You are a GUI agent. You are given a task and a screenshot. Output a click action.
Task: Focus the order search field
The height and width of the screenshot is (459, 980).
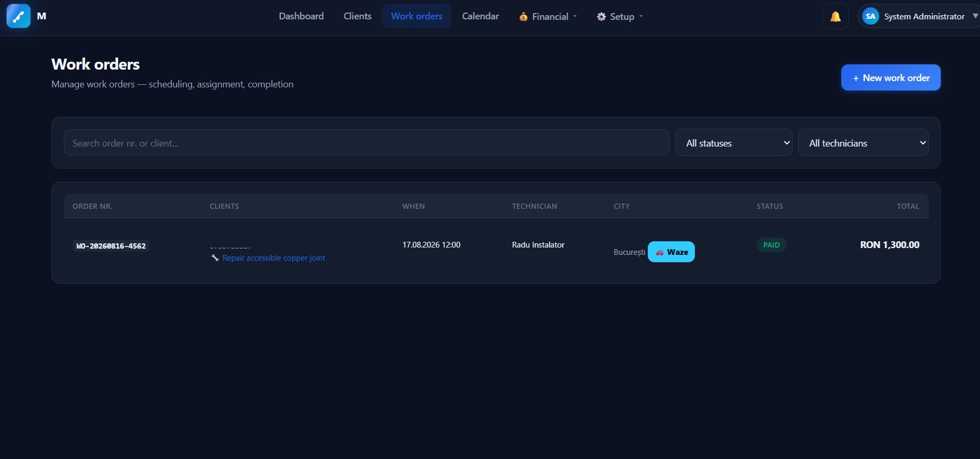[366, 143]
